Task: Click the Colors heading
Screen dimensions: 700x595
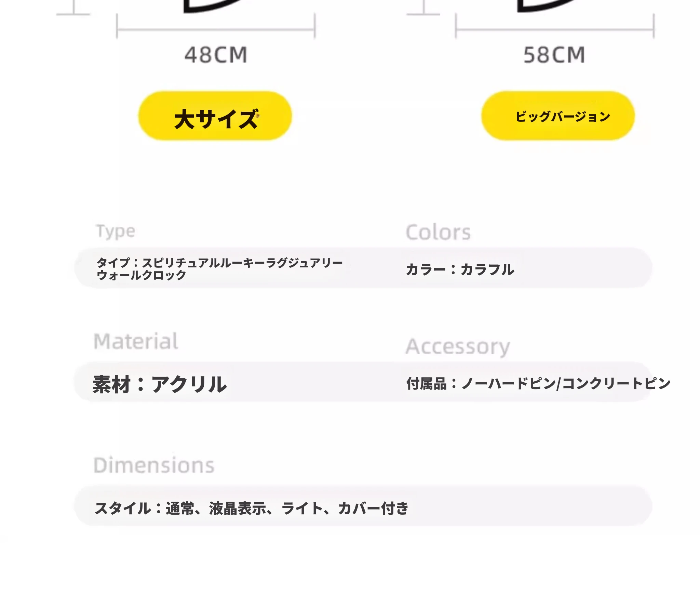Action: 438,233
